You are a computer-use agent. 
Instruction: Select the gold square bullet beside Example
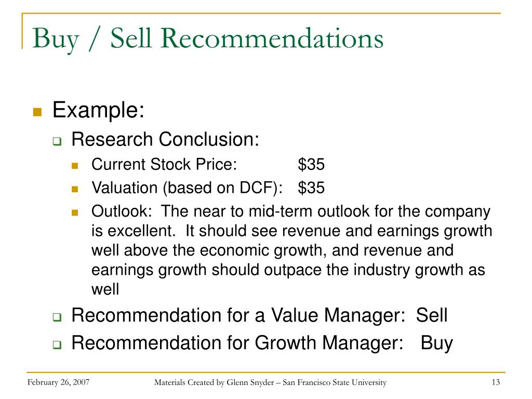37,112
